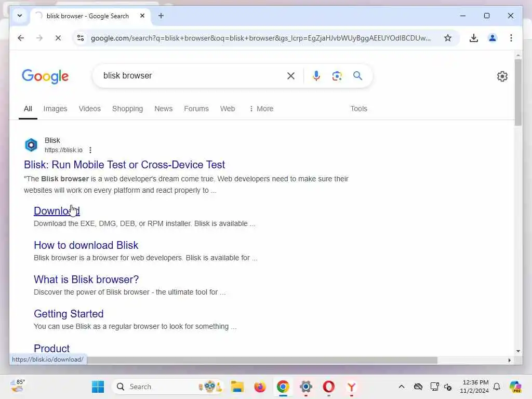
Task: Show hidden system tray icons
Action: pos(402,387)
